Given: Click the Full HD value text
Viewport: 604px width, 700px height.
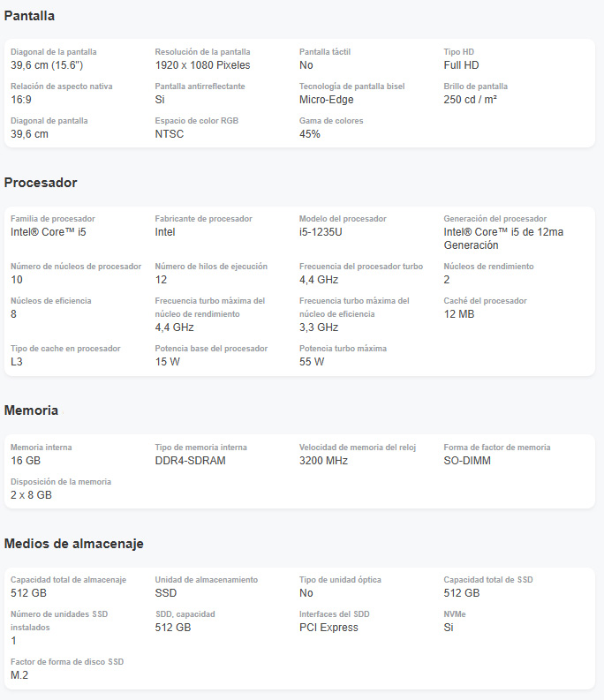Looking at the screenshot, I should (461, 65).
